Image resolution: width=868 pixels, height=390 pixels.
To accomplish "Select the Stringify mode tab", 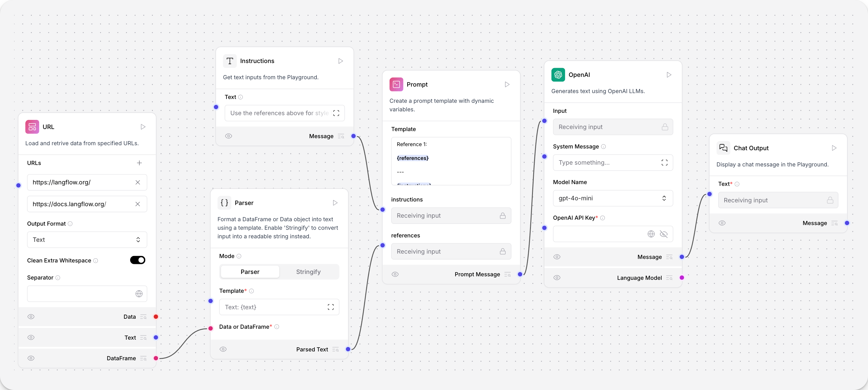I will click(308, 272).
